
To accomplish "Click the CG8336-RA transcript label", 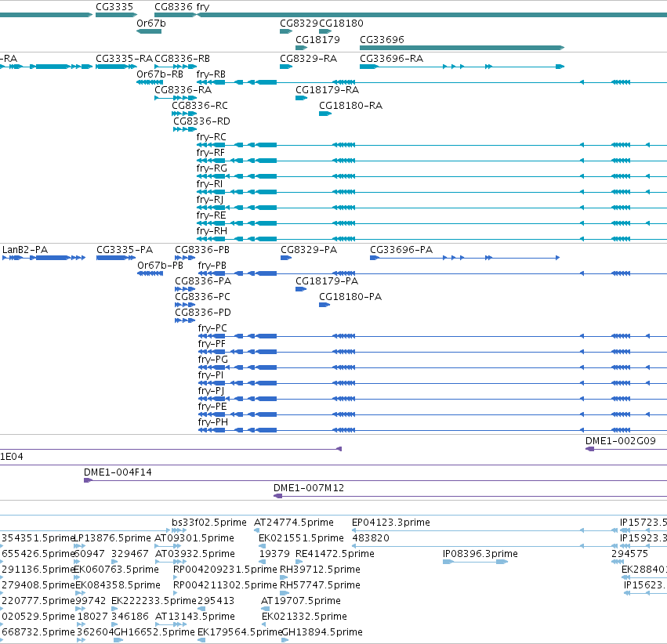I will pyautogui.click(x=183, y=90).
